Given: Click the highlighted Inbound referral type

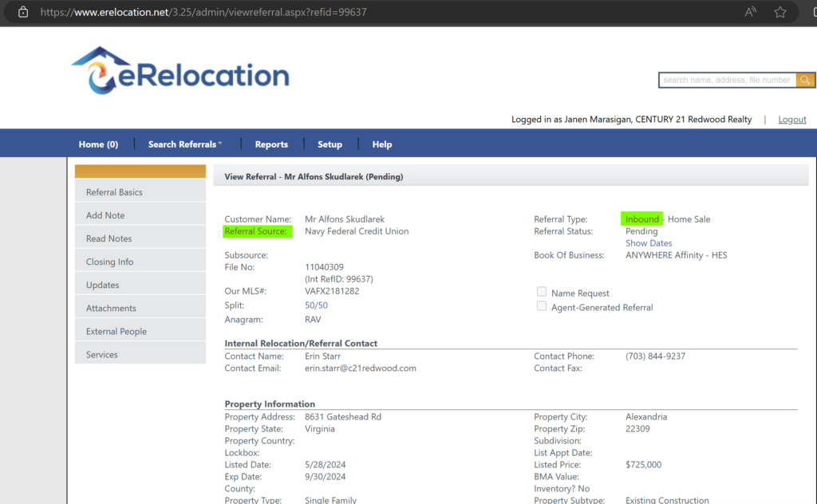Looking at the screenshot, I should coord(642,219).
